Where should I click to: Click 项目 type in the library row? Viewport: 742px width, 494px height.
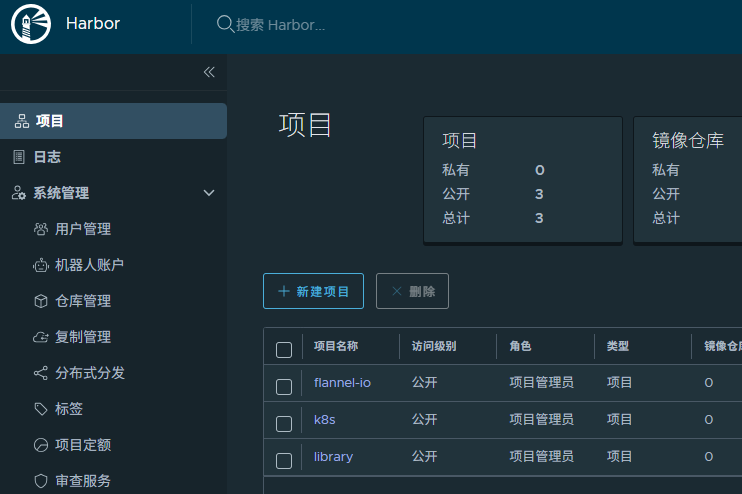[x=619, y=456]
